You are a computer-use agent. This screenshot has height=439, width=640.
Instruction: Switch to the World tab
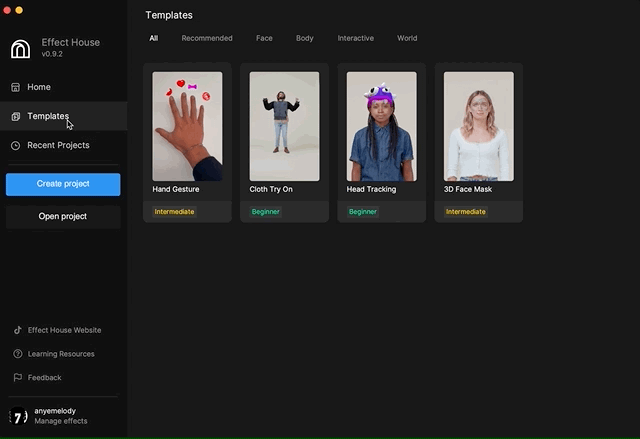407,38
